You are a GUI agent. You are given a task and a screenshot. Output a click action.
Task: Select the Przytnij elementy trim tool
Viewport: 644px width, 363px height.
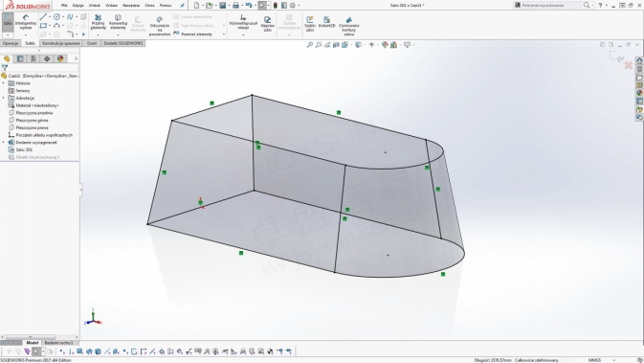pyautogui.click(x=98, y=23)
